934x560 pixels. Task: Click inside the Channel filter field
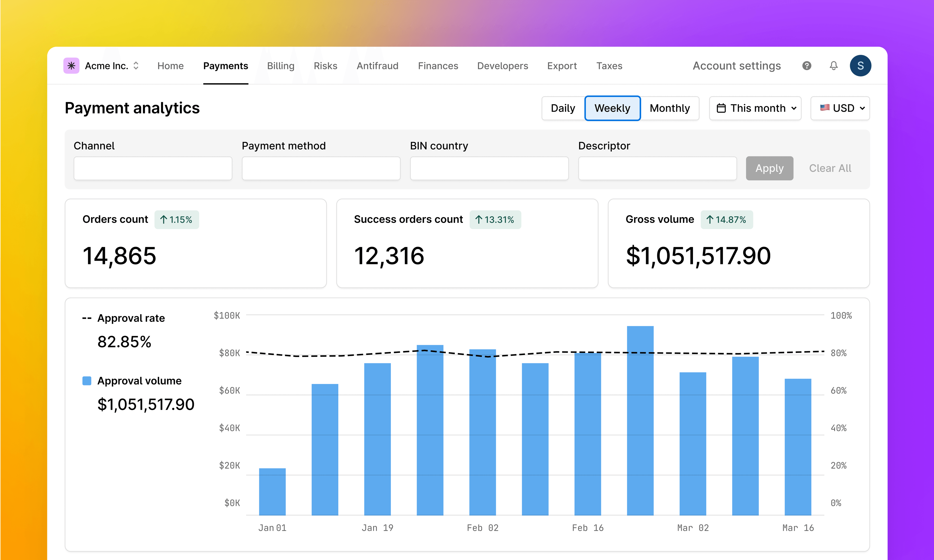click(x=153, y=168)
